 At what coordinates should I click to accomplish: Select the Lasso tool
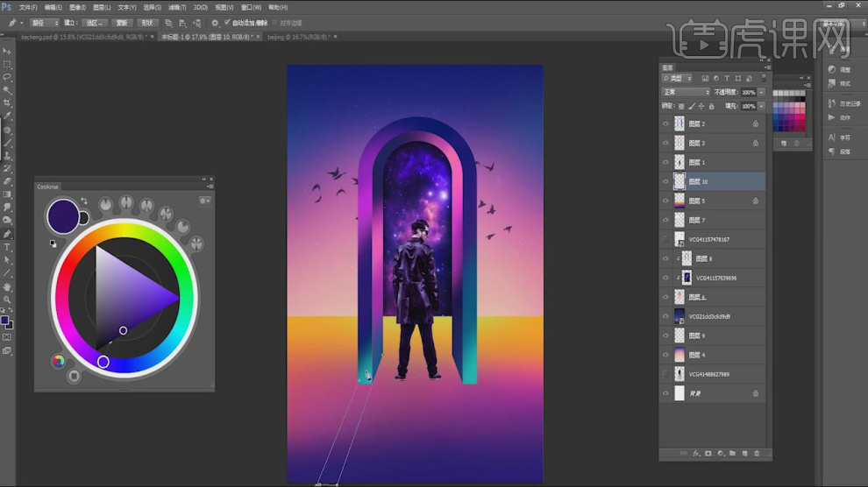(7, 77)
